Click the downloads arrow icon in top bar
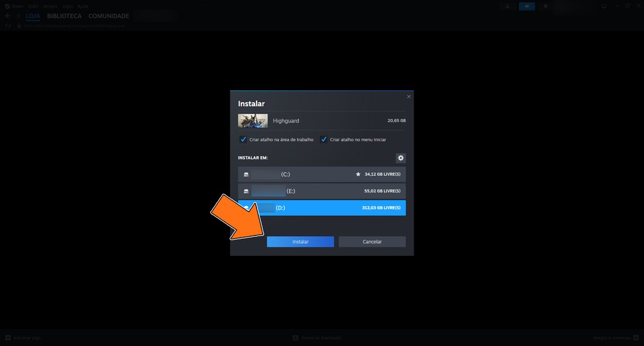644x346 pixels. [508, 6]
